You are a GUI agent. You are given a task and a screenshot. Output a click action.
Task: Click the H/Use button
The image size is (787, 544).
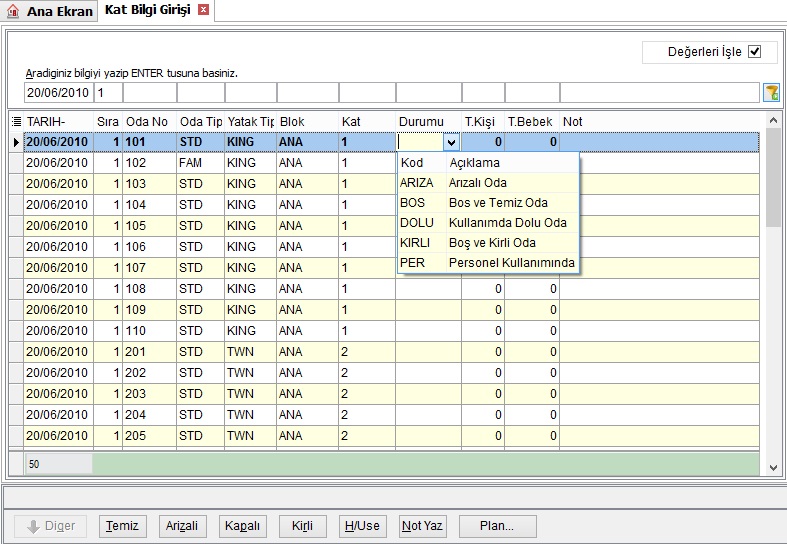tap(362, 526)
